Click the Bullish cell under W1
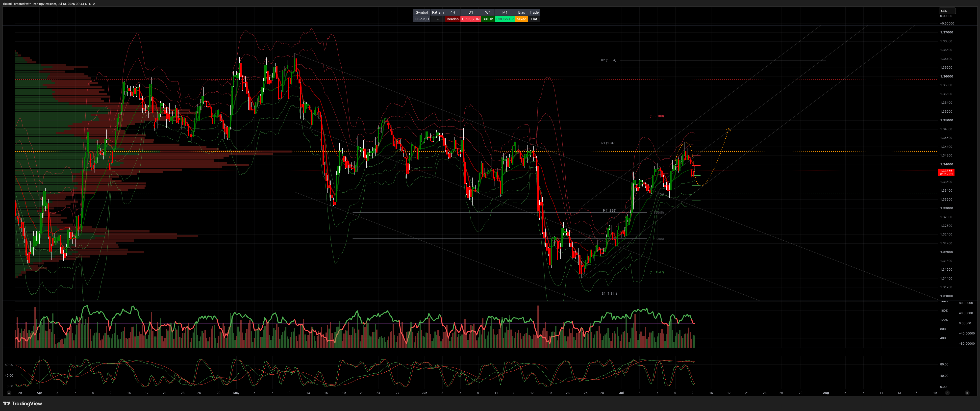This screenshot has width=980, height=411. tap(488, 19)
